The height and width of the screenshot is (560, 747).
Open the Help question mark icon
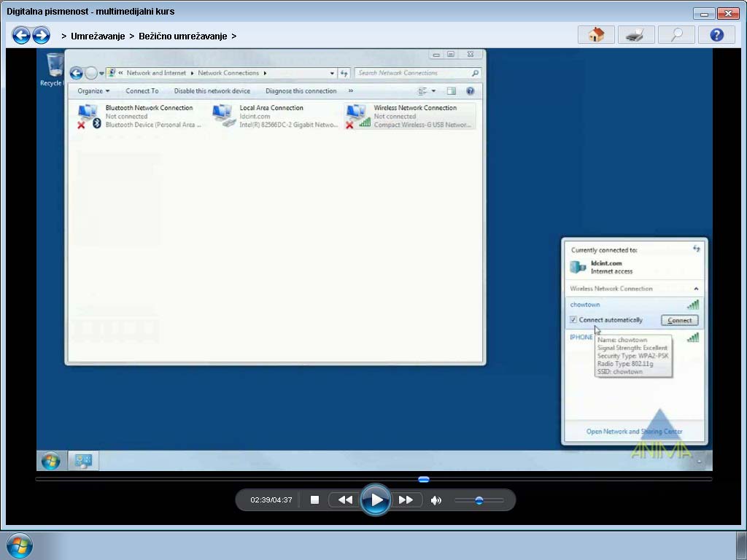[716, 35]
